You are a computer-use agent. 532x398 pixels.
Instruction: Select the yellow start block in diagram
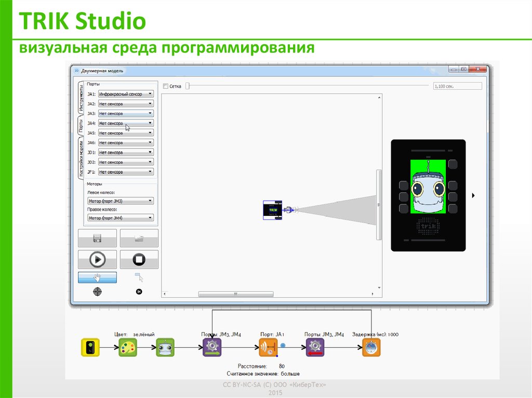tap(90, 347)
